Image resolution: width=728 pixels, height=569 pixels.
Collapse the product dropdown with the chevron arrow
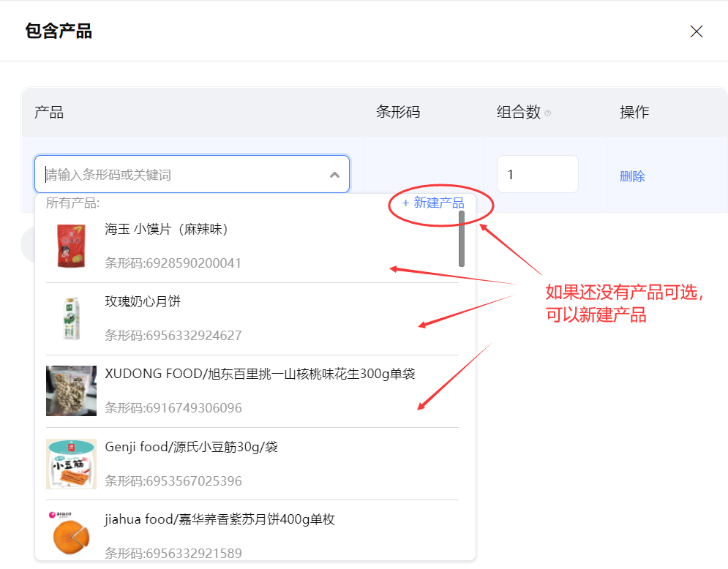(x=334, y=175)
